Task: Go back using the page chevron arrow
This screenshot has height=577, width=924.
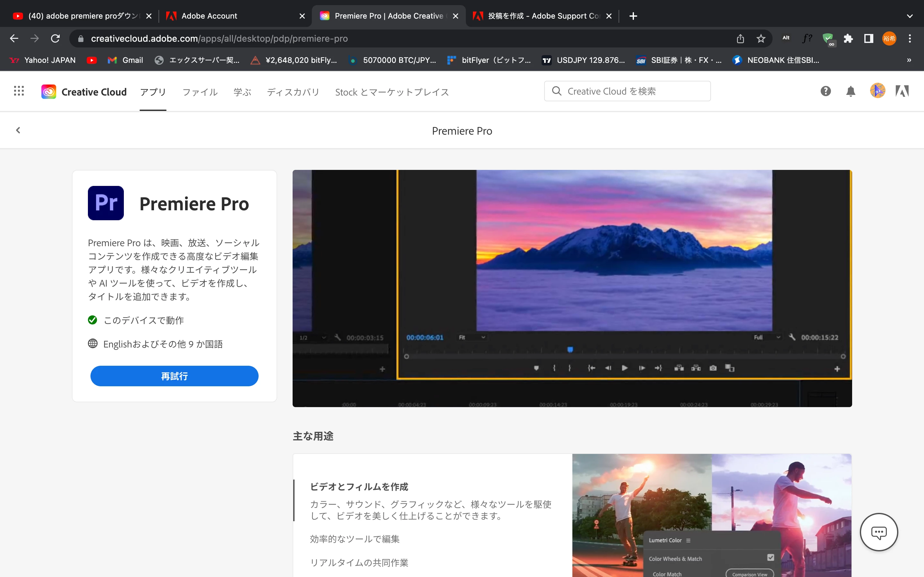Action: click(18, 130)
